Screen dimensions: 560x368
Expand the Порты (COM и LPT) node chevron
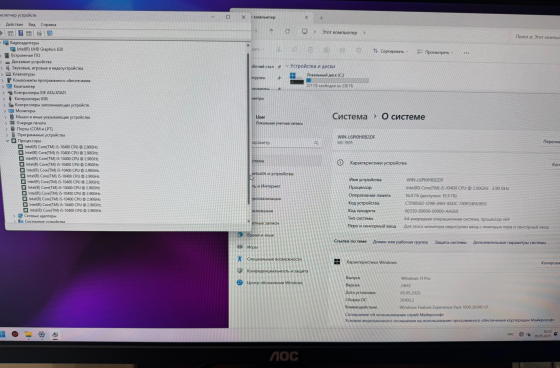[x=7, y=129]
